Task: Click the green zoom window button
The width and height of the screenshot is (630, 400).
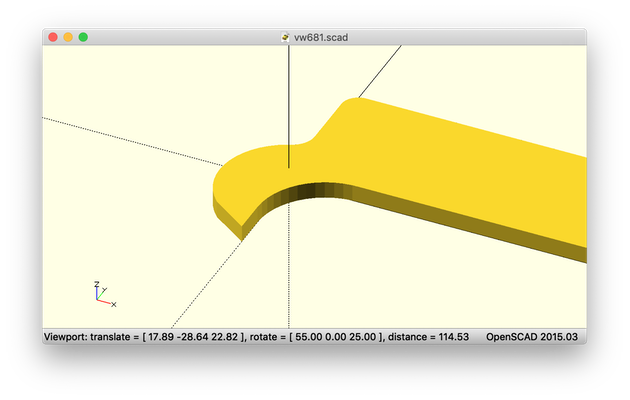Action: point(83,37)
